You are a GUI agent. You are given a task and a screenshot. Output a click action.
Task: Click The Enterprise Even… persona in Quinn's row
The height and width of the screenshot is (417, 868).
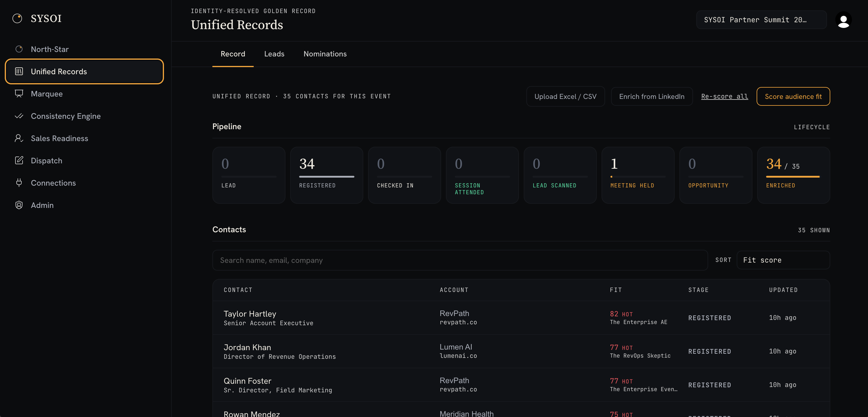pyautogui.click(x=643, y=389)
